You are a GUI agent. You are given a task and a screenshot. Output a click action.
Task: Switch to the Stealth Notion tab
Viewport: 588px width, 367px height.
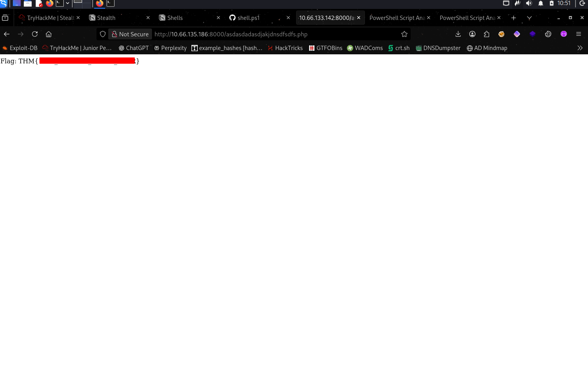point(106,18)
